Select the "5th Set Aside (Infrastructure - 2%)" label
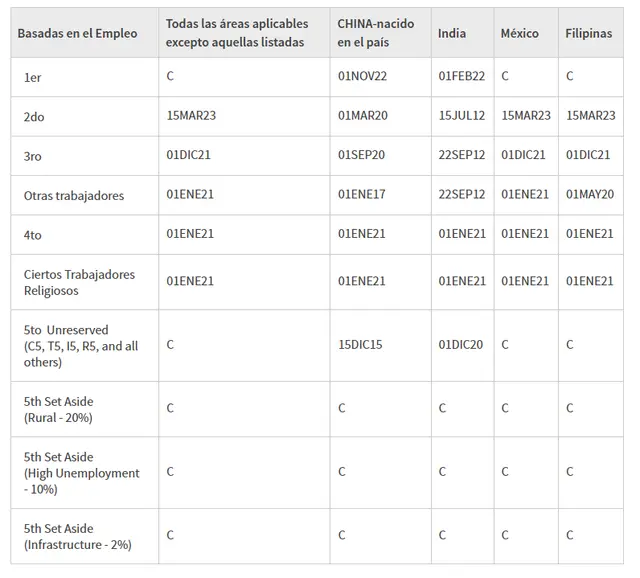640x578 pixels. coord(78,537)
